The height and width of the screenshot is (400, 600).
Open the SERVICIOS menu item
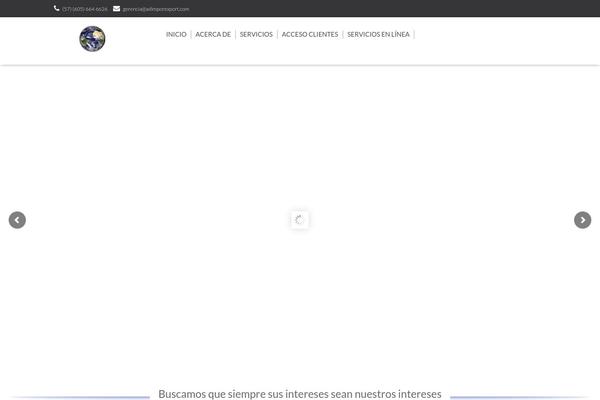pos(256,34)
